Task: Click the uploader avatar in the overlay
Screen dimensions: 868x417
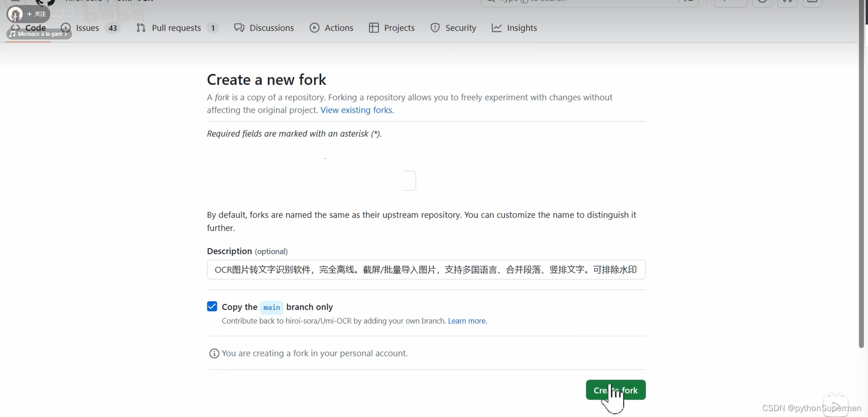Action: (x=15, y=14)
